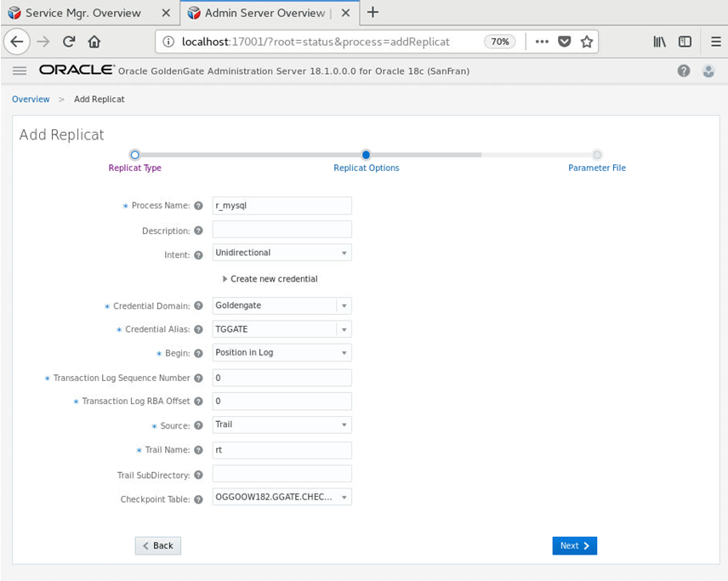The width and height of the screenshot is (728, 581).
Task: Close the Service Mgr. Overview tab
Action: (166, 13)
